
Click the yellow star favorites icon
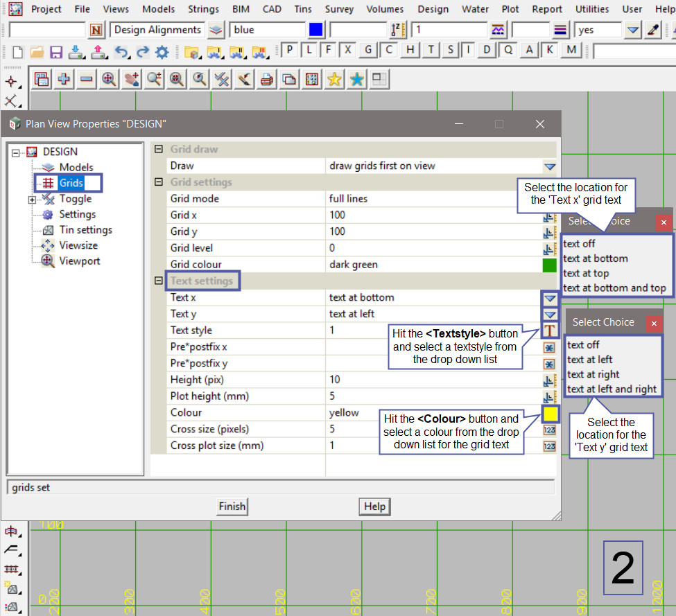(x=334, y=80)
